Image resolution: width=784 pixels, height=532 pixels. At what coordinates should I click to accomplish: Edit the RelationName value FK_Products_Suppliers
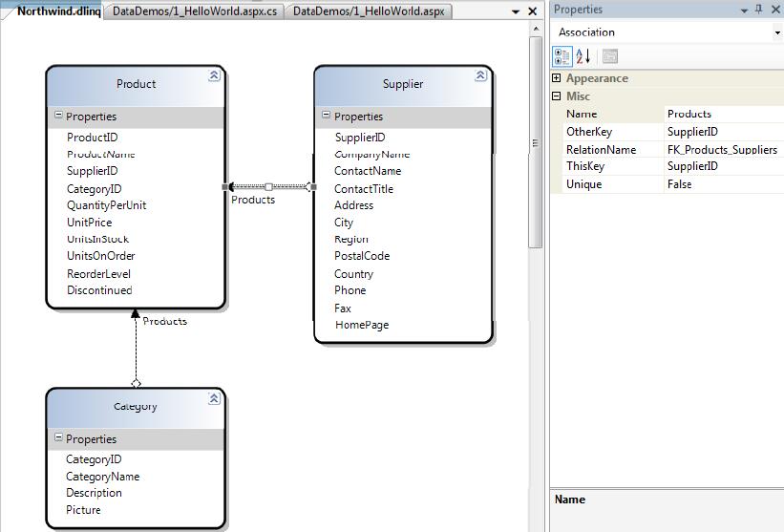[x=724, y=150]
